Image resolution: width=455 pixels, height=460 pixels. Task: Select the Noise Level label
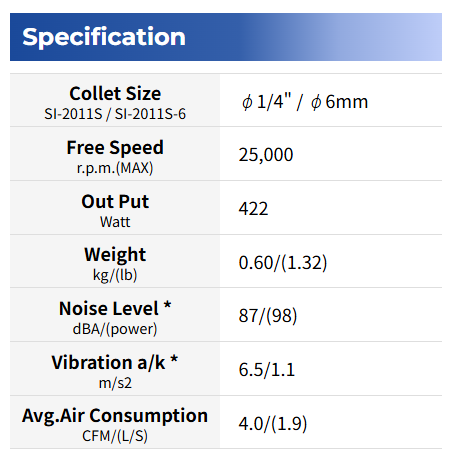click(115, 308)
